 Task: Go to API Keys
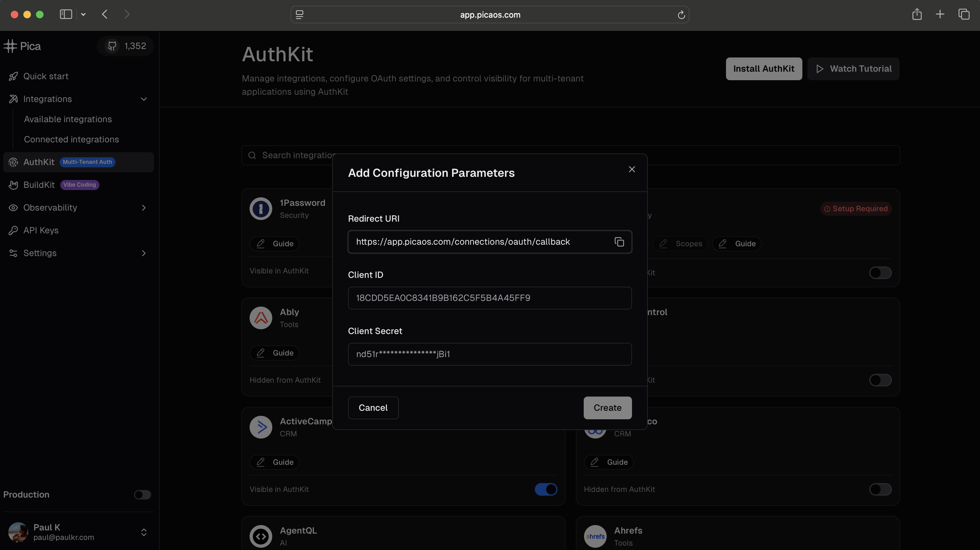[x=41, y=230]
